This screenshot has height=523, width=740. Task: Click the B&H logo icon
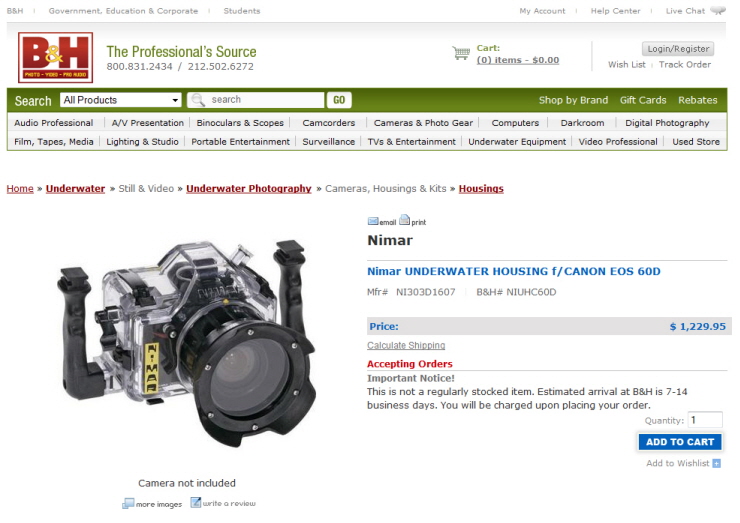[x=55, y=58]
